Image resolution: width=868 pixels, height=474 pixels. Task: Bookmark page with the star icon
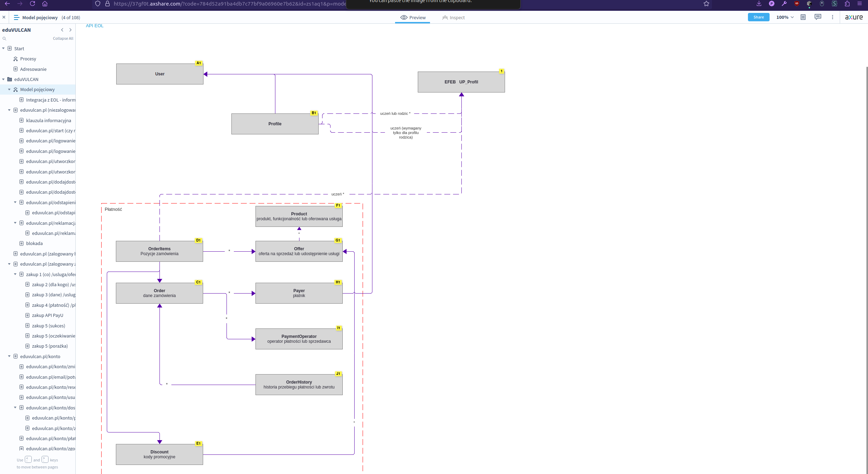[x=706, y=4]
